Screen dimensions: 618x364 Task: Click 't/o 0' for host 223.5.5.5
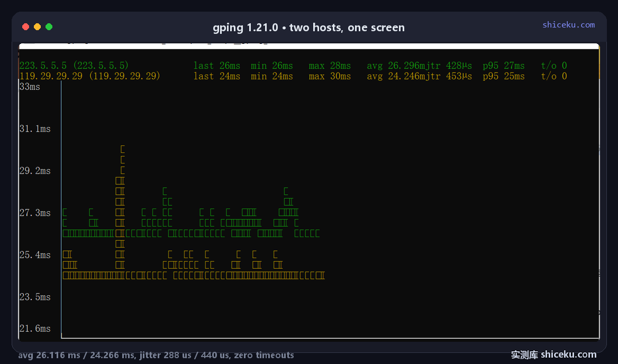[554, 66]
